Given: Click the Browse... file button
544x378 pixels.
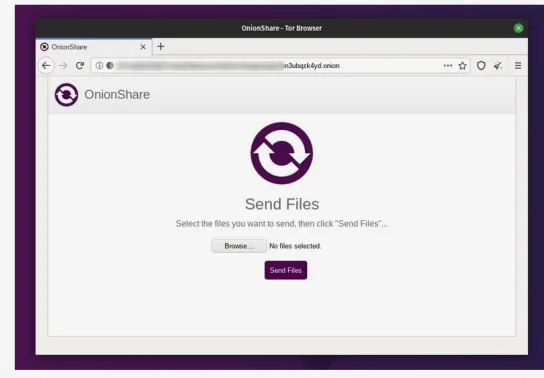Looking at the screenshot, I should (239, 246).
